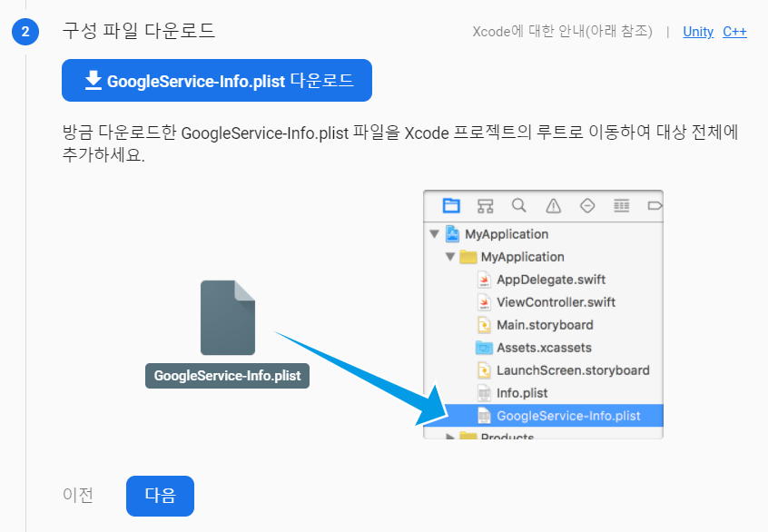Click the AppDelegate.swift Swift file icon

coord(484,280)
